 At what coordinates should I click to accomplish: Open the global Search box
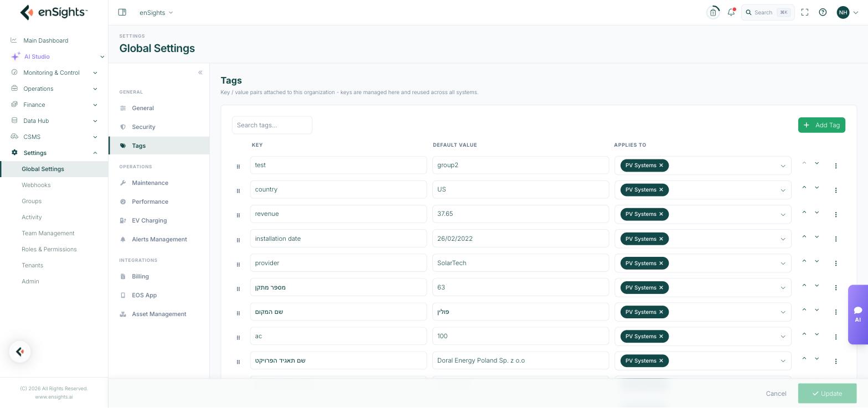(x=767, y=12)
